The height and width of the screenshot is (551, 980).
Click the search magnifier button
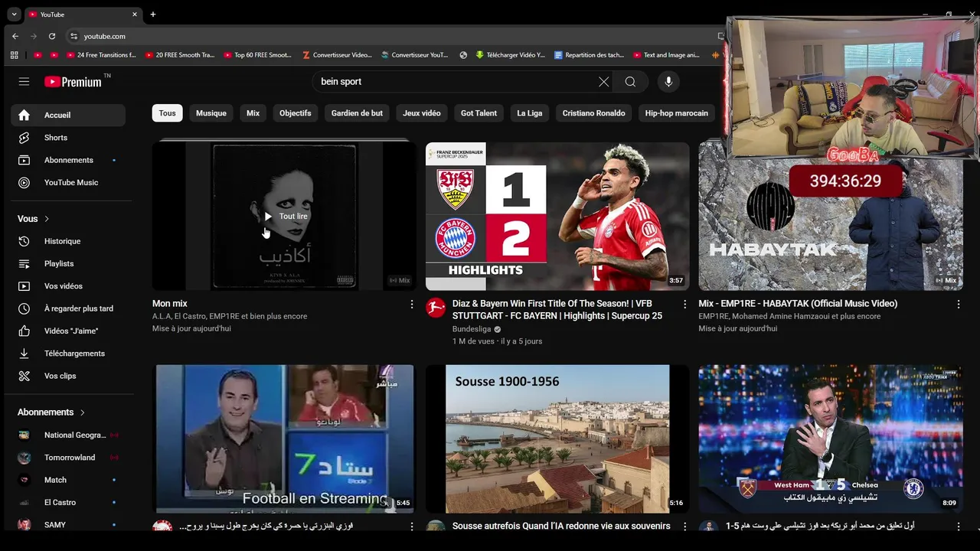pos(630,82)
